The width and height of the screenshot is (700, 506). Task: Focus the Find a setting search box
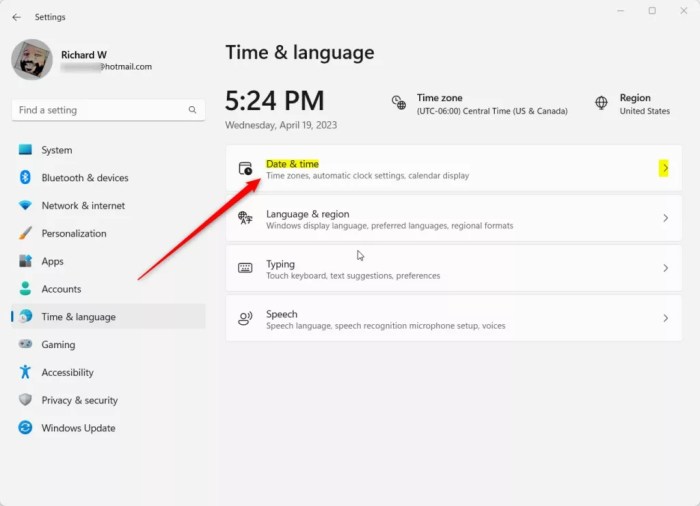[108, 110]
